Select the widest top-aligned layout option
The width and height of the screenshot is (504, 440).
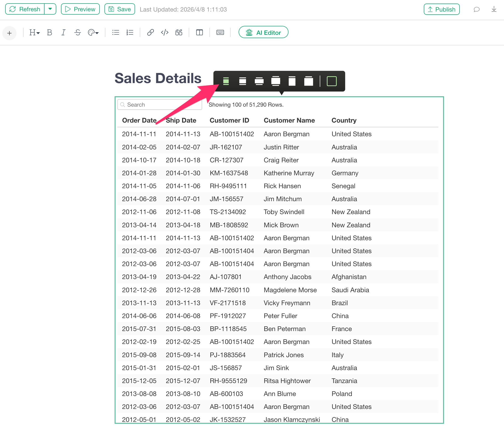[x=308, y=81]
